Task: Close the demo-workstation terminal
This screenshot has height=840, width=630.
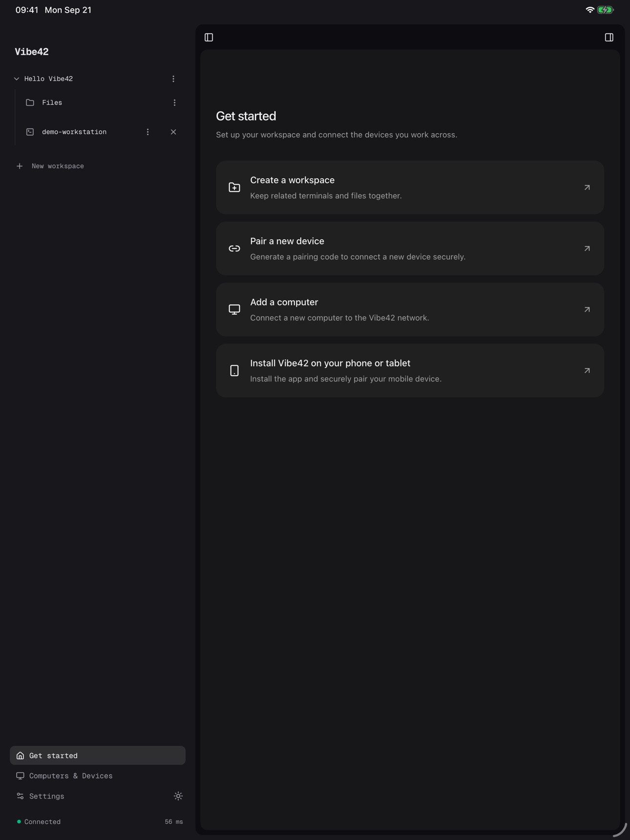Action: 173,132
